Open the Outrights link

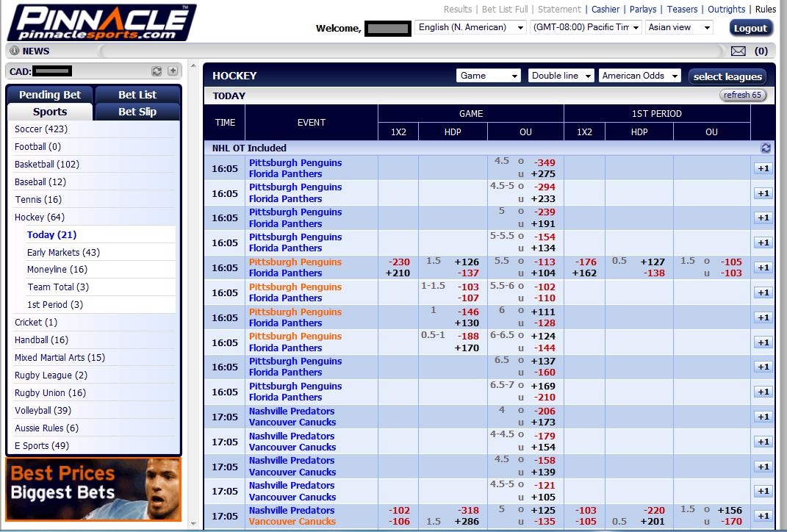[x=726, y=9]
